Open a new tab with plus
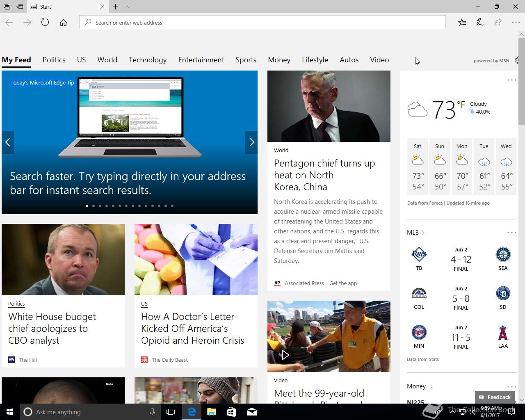The height and width of the screenshot is (420, 525). tap(116, 7)
